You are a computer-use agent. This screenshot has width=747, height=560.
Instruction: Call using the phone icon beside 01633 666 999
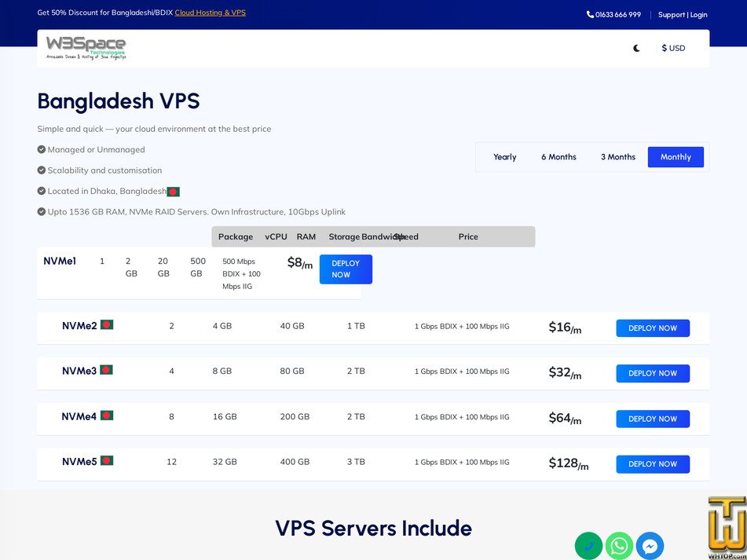590,15
